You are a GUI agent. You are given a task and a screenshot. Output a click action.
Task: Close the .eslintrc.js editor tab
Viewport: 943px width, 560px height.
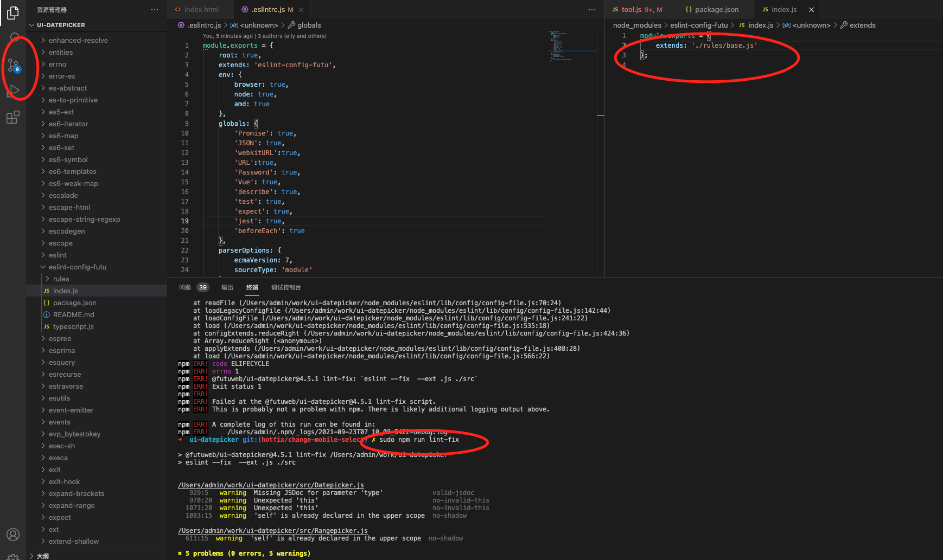[x=301, y=10]
